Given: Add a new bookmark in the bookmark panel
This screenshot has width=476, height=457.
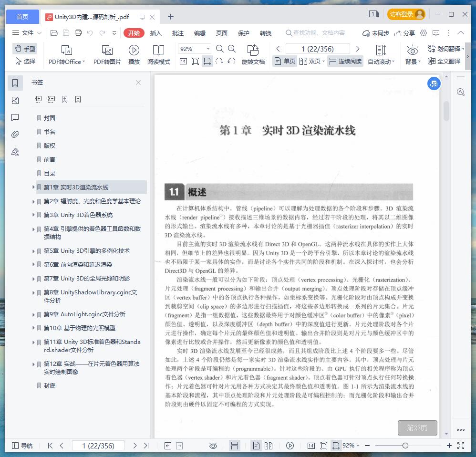Looking at the screenshot, I should point(65,99).
